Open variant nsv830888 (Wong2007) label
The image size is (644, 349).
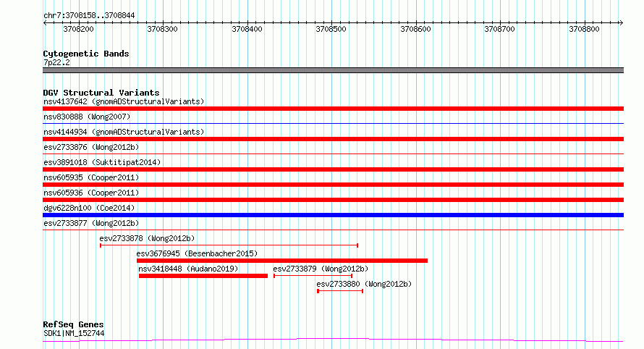click(x=87, y=117)
